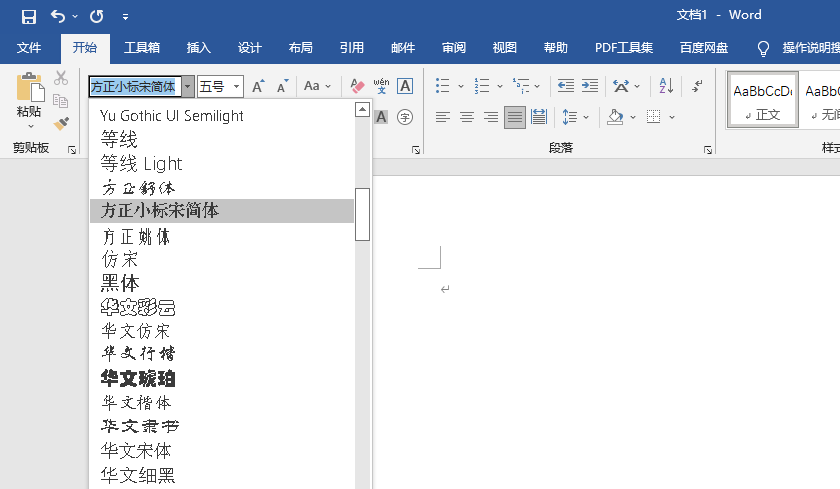The image size is (840, 489).
Task: Switch to the 插入 tab
Action: point(198,48)
